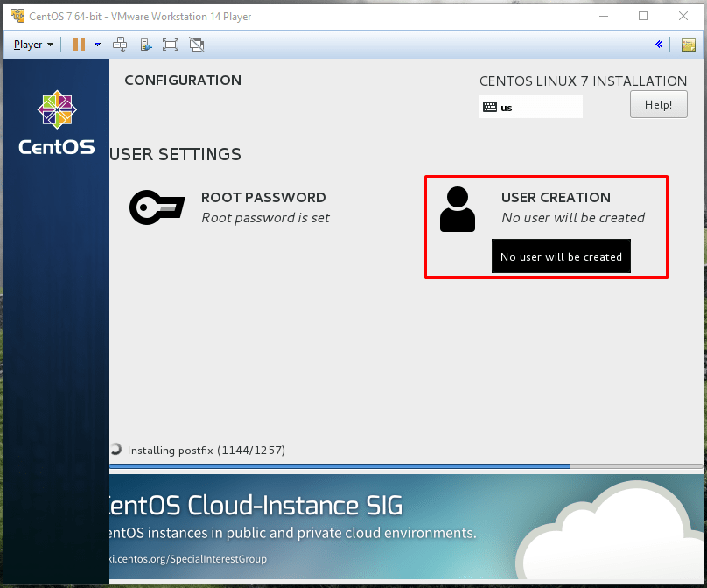Send Ctrl+Alt+Del to the VM

[x=120, y=45]
